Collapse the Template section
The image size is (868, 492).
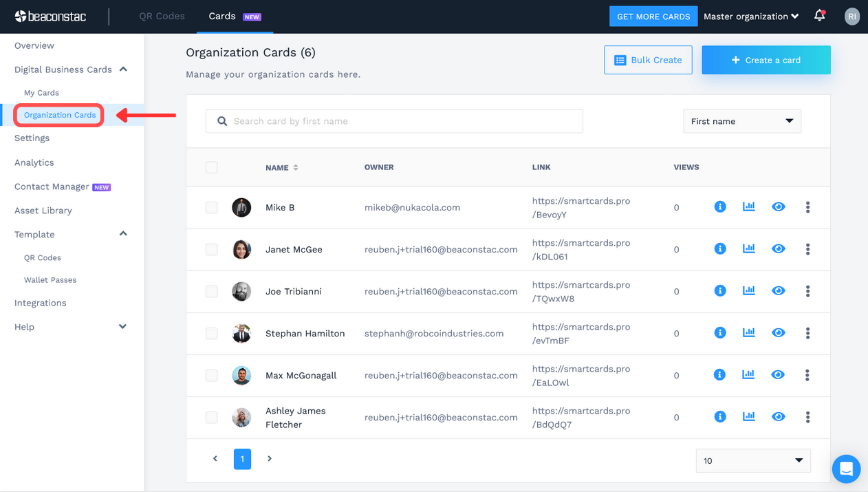coord(123,234)
